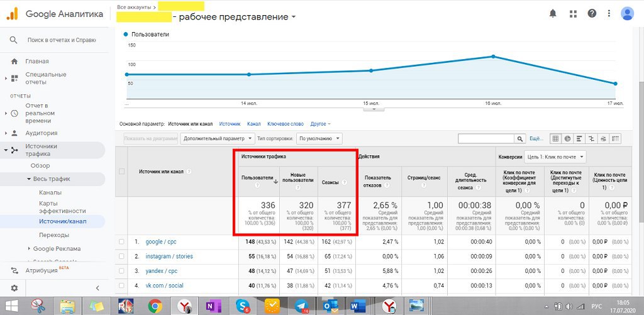Click the 16 июл. data point on chart

pyautogui.click(x=493, y=57)
